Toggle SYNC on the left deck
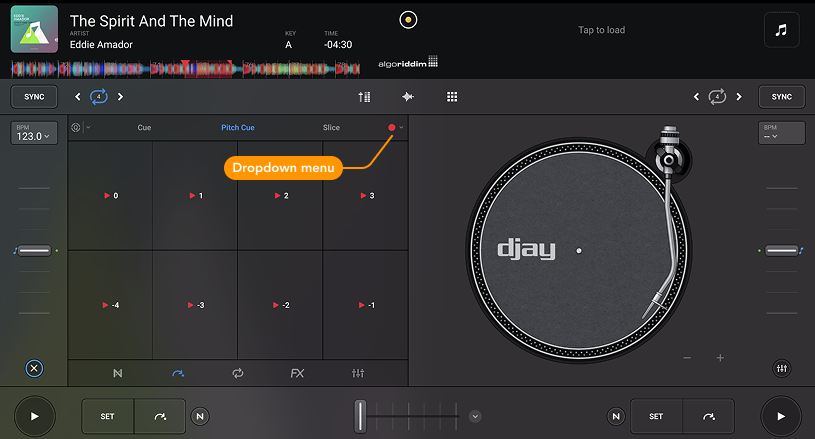The image size is (815, 439). pos(34,97)
